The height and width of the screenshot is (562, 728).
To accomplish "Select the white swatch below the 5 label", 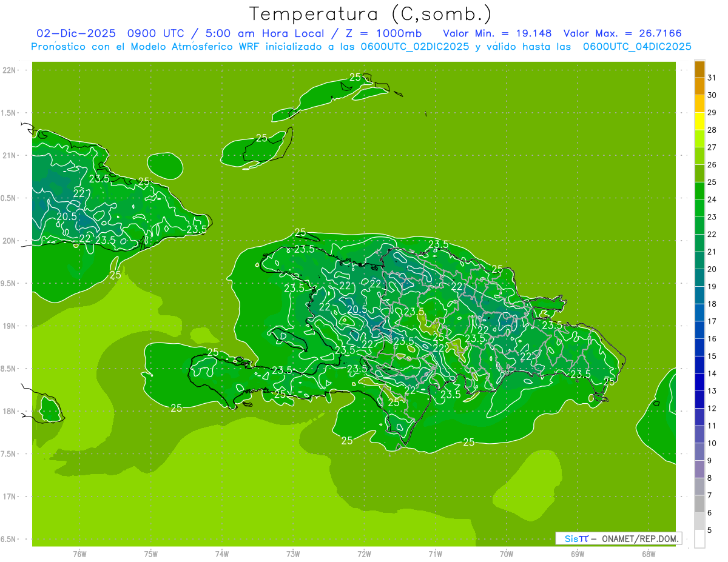I will 699,539.
